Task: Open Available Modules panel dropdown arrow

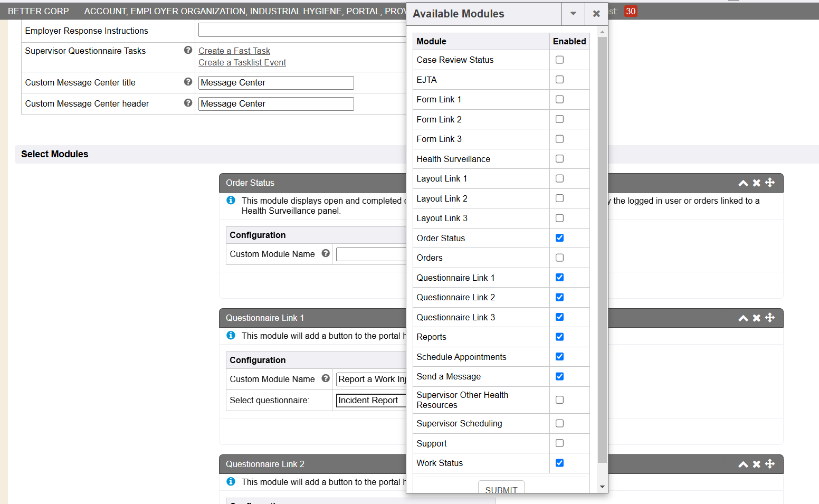Action: [573, 14]
